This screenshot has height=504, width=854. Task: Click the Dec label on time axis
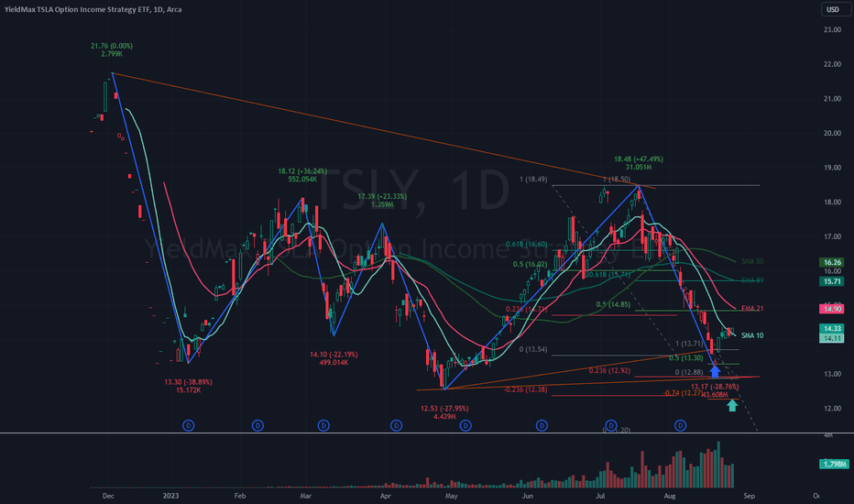click(x=108, y=496)
